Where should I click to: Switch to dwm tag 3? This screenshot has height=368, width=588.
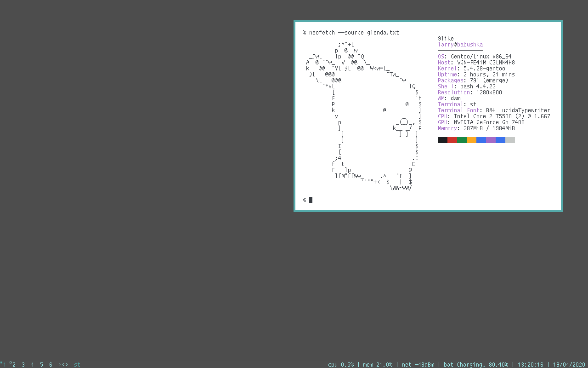point(23,364)
